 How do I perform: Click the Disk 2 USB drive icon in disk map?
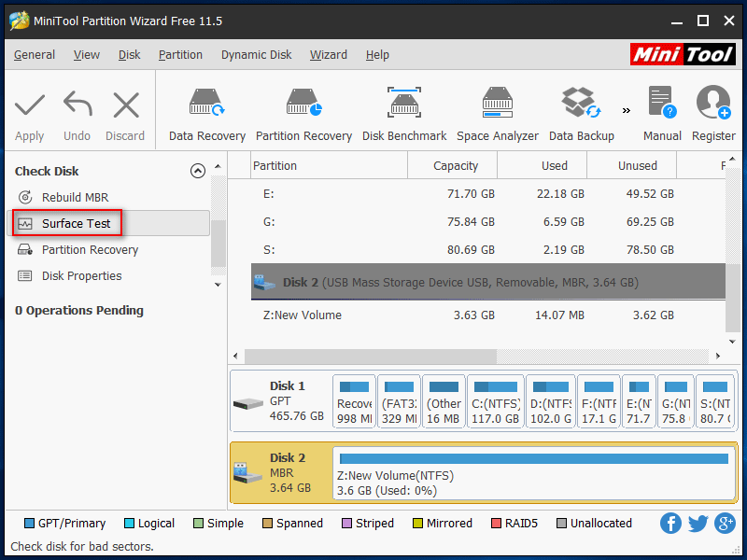[247, 472]
